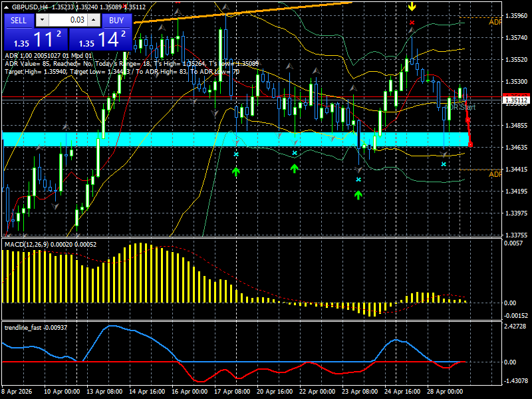The height and width of the screenshot is (399, 532).
Task: Select the cyan horizontal support zone rectangle
Action: coord(235,140)
